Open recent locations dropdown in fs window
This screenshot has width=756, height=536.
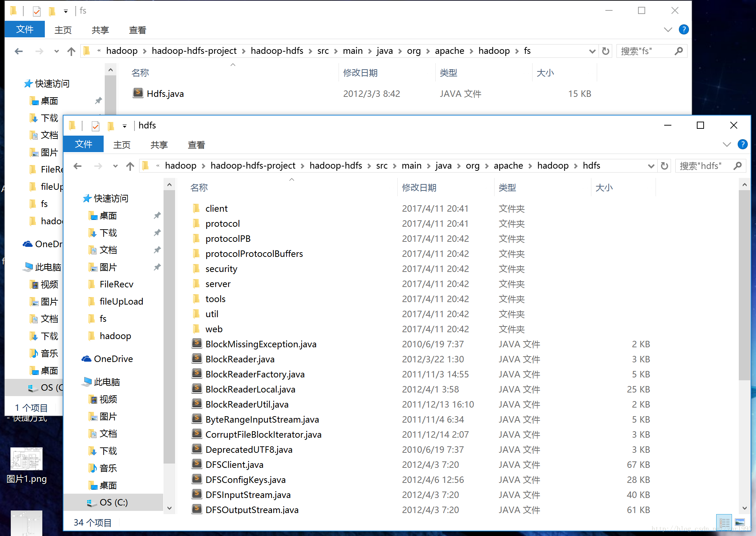click(56, 51)
